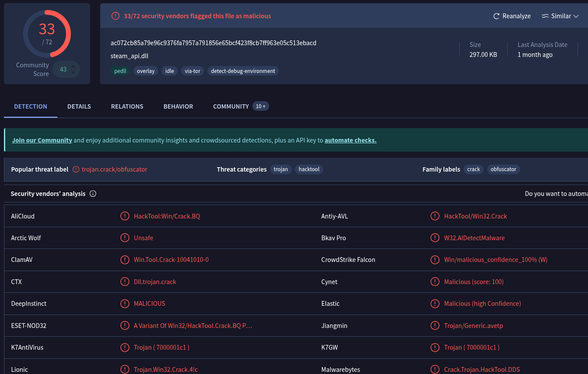Image resolution: width=588 pixels, height=374 pixels.
Task: Click the 297.00 KB size value
Action: [x=483, y=55]
